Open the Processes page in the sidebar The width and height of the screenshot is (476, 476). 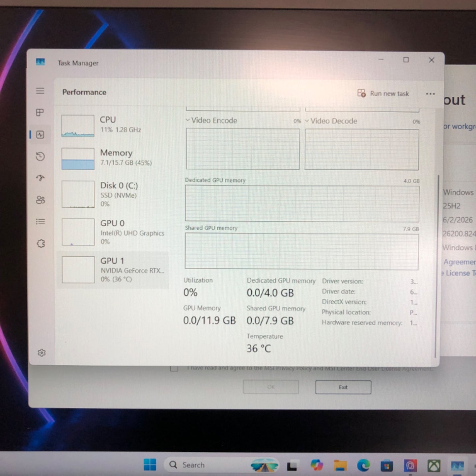coord(40,113)
